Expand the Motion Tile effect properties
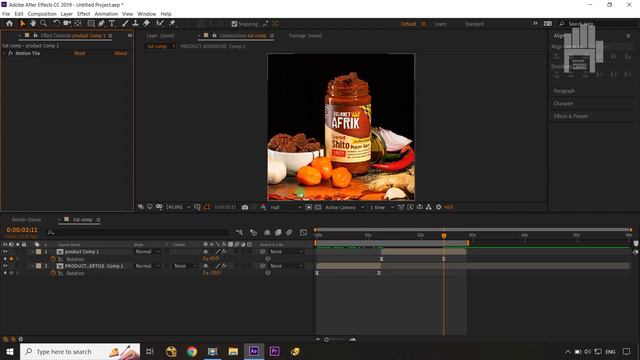This screenshot has width=640, height=360. click(4, 53)
